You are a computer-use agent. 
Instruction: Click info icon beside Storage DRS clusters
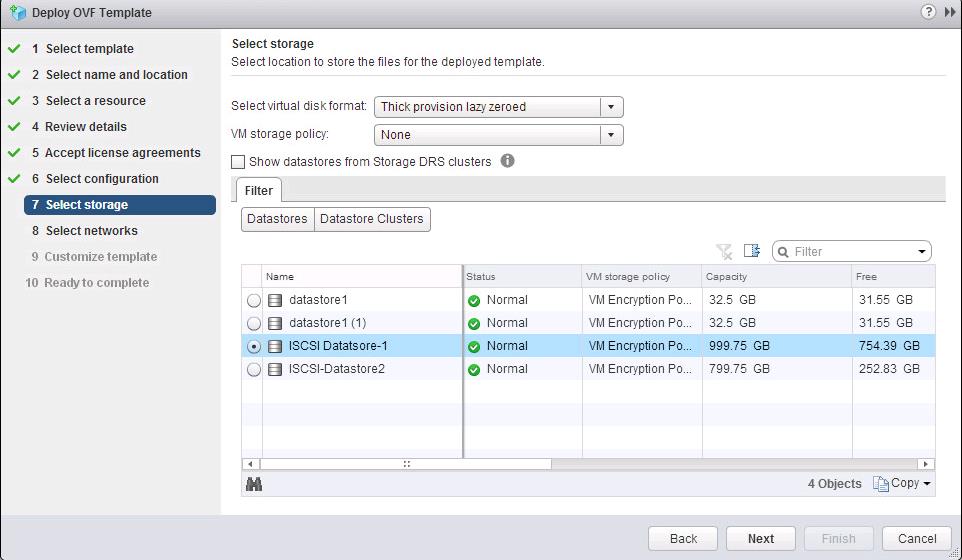[x=507, y=161]
